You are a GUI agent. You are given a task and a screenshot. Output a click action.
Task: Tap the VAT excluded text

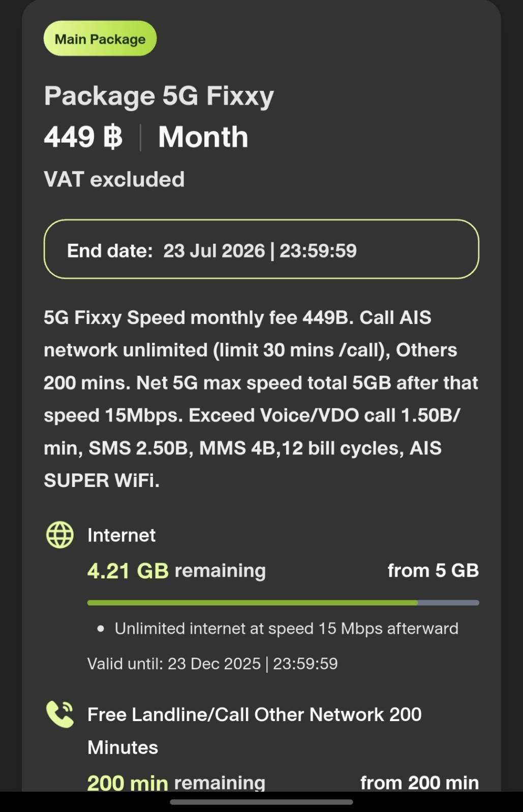click(114, 179)
